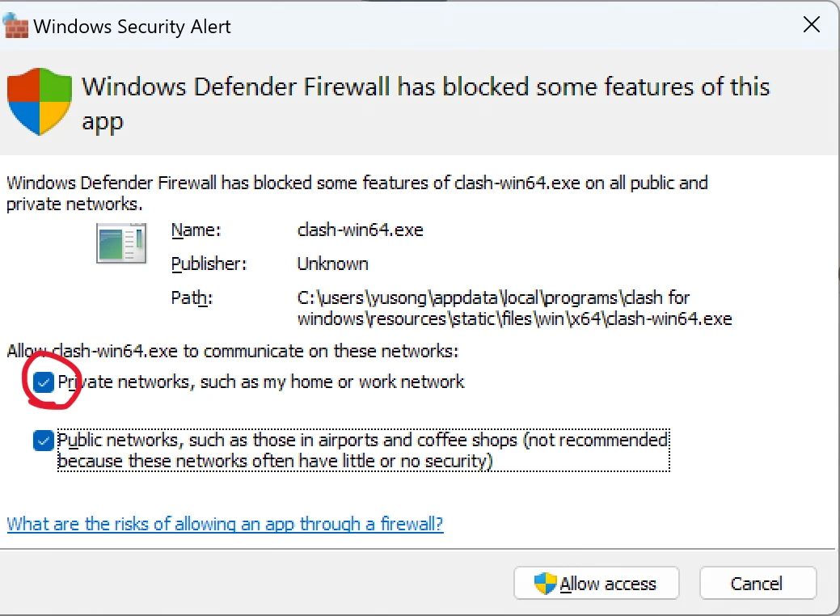Click the clash-win64.exe name value
The width and height of the screenshot is (840, 616).
click(360, 230)
